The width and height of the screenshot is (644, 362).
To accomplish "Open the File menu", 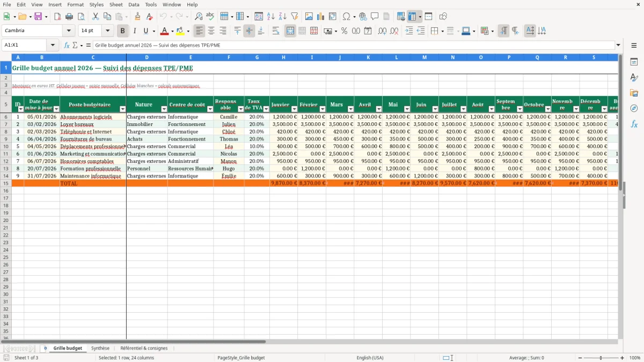I will [6, 4].
